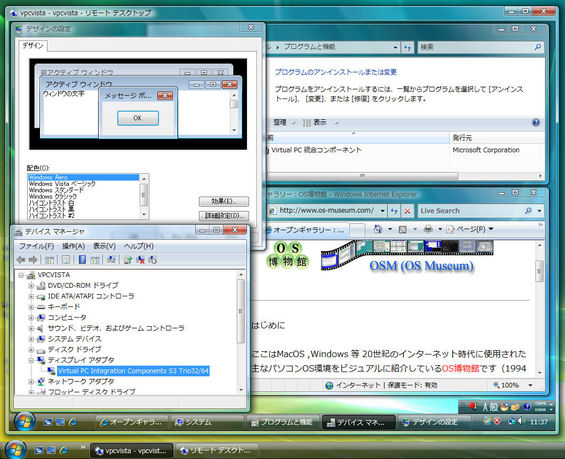Open 表示(V) menu in Device Manager
This screenshot has height=459, width=565.
[x=104, y=246]
